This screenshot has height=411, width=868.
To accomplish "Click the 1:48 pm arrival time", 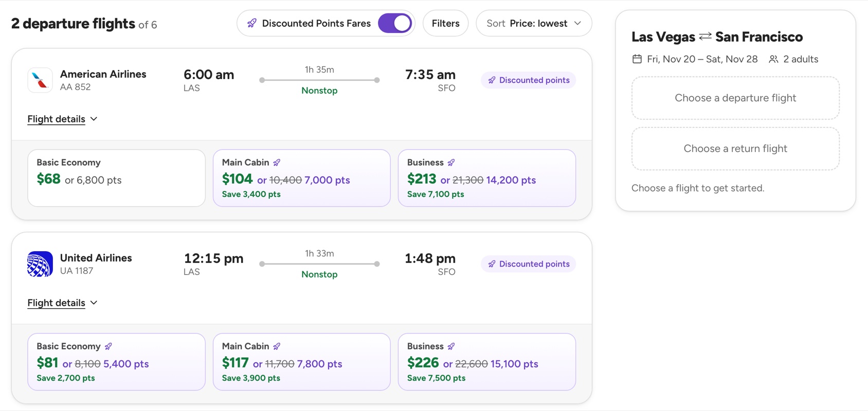I will click(430, 258).
